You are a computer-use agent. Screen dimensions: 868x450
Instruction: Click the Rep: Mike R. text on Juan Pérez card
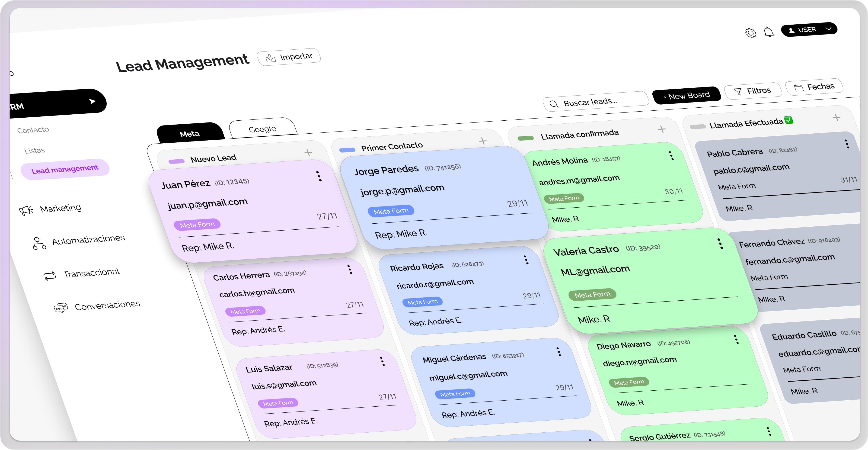point(208,247)
